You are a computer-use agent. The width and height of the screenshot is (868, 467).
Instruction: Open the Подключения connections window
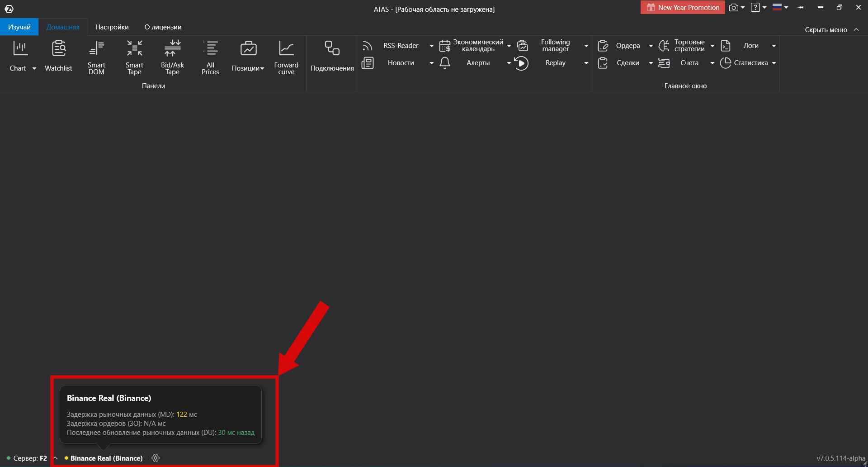click(x=332, y=56)
